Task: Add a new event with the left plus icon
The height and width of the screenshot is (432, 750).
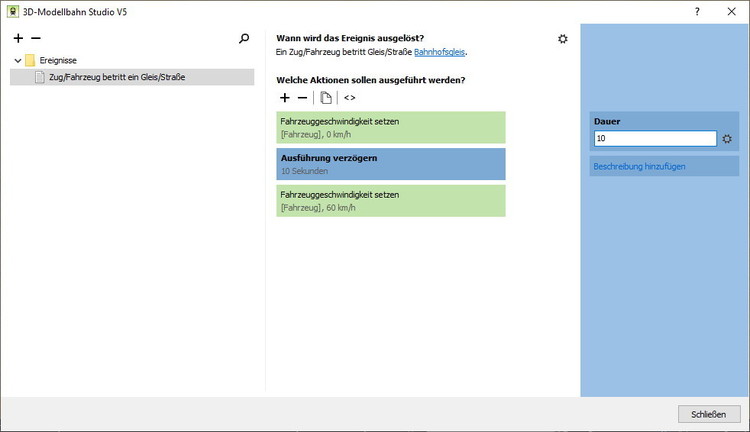Action: tap(19, 38)
